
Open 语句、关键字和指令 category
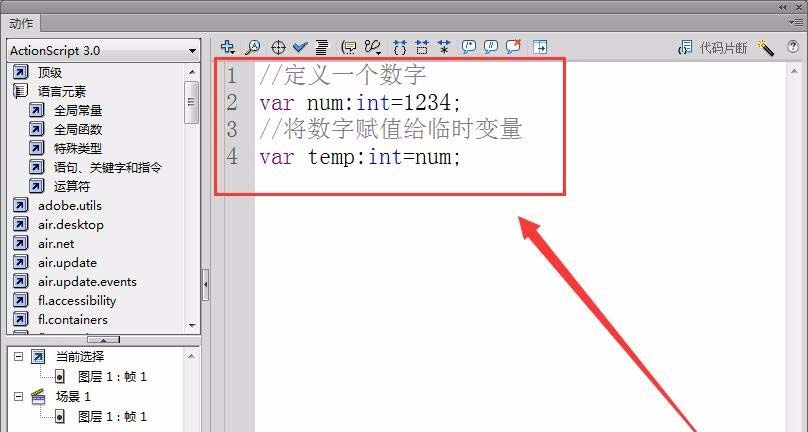pos(108,168)
